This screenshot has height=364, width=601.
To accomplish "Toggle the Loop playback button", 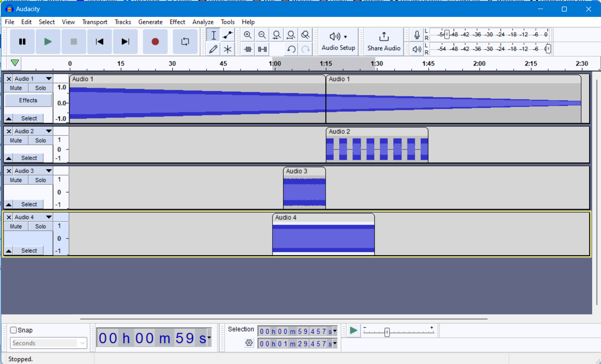I will point(185,42).
